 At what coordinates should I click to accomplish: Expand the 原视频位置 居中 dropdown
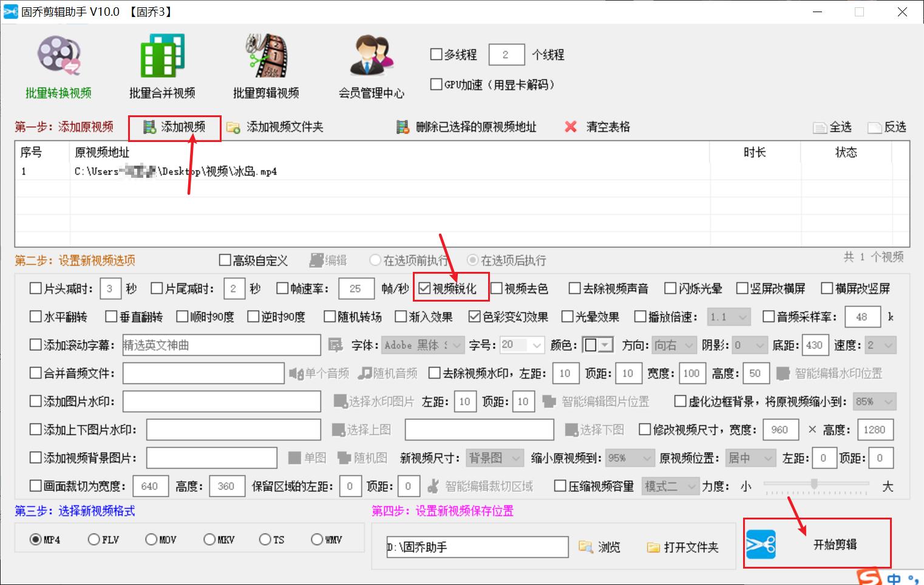(750, 458)
